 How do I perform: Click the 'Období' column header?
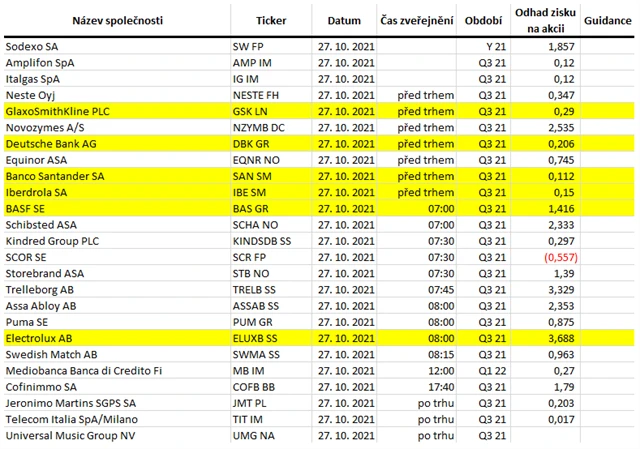click(x=484, y=20)
